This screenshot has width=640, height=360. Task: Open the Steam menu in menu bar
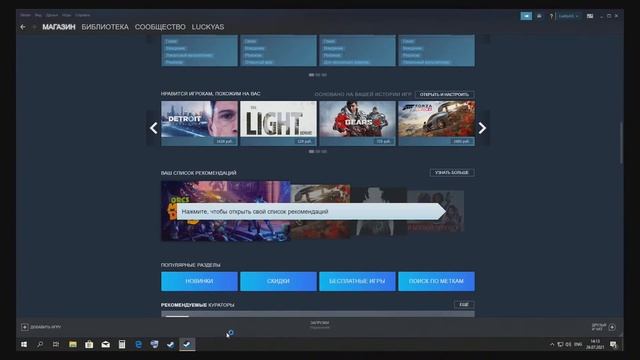tap(25, 15)
